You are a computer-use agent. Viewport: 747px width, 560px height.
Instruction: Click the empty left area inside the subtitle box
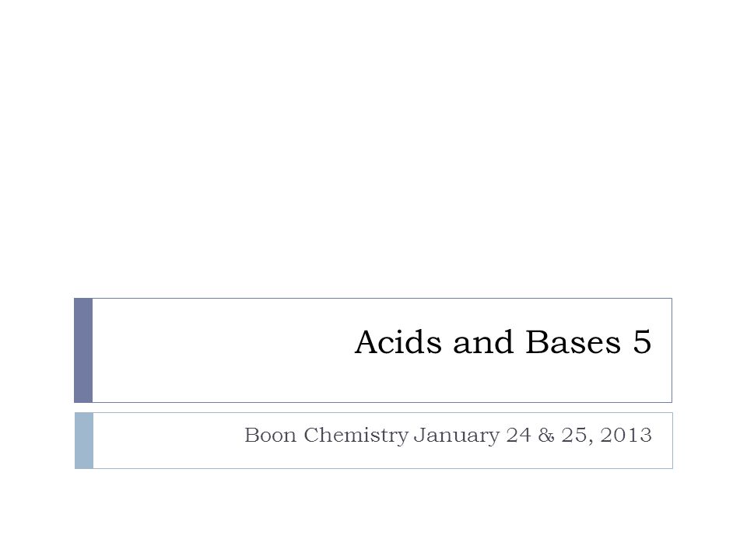point(167,441)
